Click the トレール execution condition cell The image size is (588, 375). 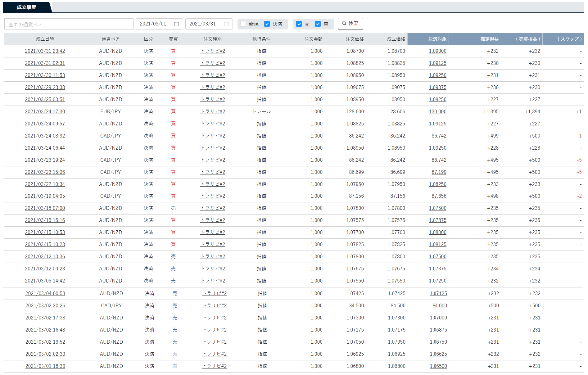click(261, 111)
